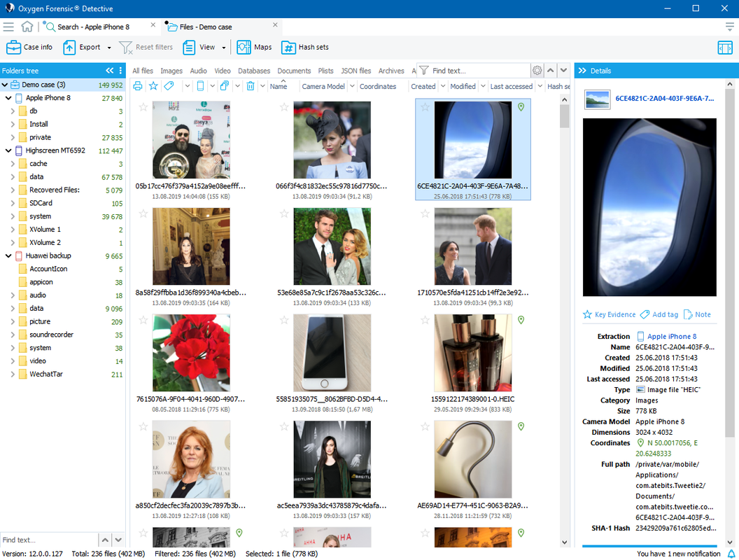Collapse the Highscreen MT6592 node
Screen dimensions: 739x560
pyautogui.click(x=8, y=150)
